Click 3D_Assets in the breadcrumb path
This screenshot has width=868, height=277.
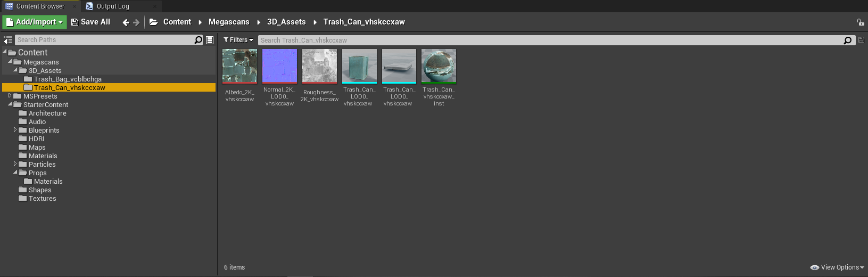pos(286,22)
